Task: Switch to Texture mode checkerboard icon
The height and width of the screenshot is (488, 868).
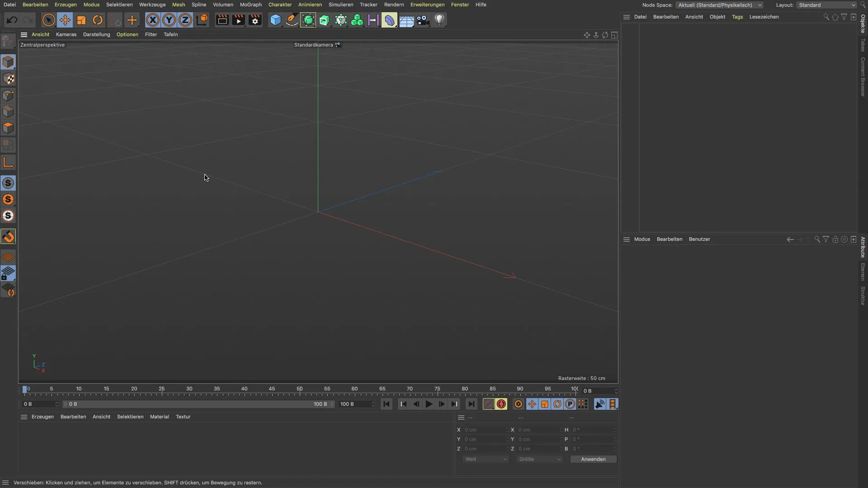Action: [8, 79]
